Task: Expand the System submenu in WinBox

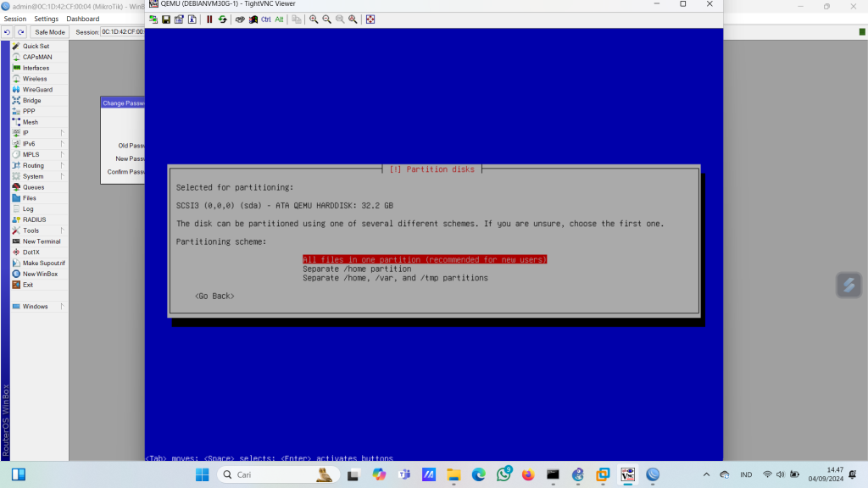Action: tap(36, 176)
